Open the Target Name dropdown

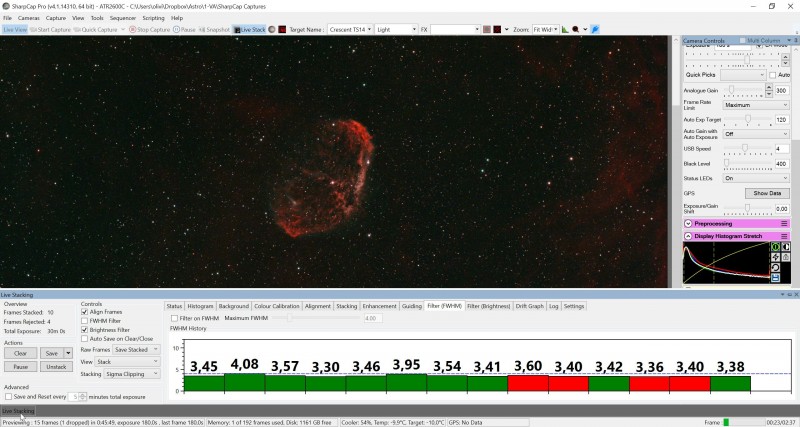(350, 30)
